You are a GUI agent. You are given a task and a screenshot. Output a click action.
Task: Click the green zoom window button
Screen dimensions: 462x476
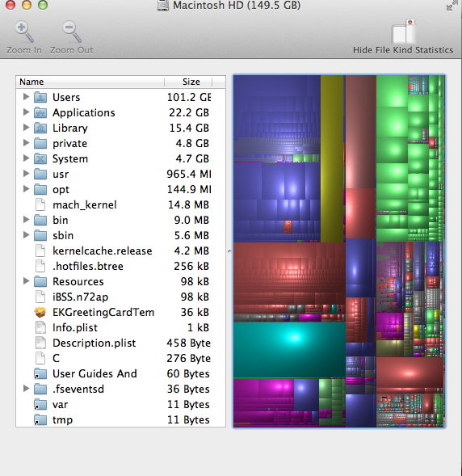point(43,5)
